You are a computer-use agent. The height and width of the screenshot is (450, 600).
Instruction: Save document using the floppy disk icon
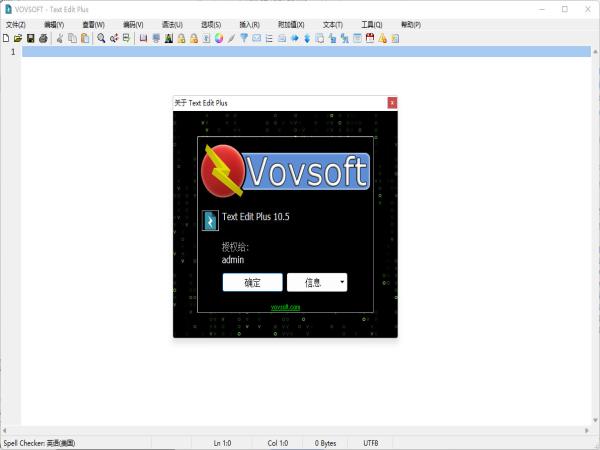point(31,38)
